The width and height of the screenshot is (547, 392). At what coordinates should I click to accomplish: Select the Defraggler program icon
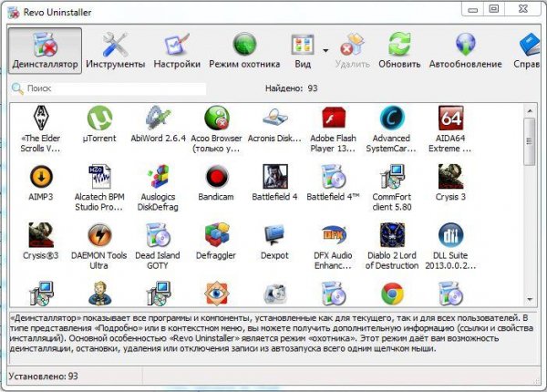(x=217, y=235)
